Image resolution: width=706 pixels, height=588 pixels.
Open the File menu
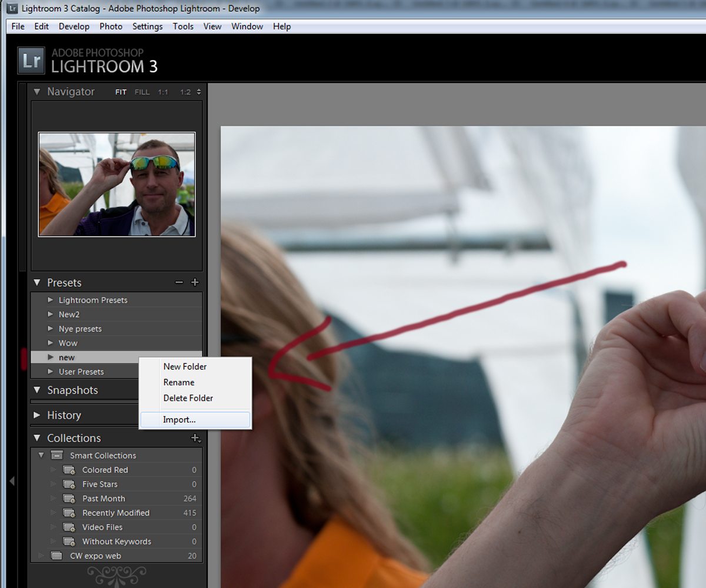point(18,26)
